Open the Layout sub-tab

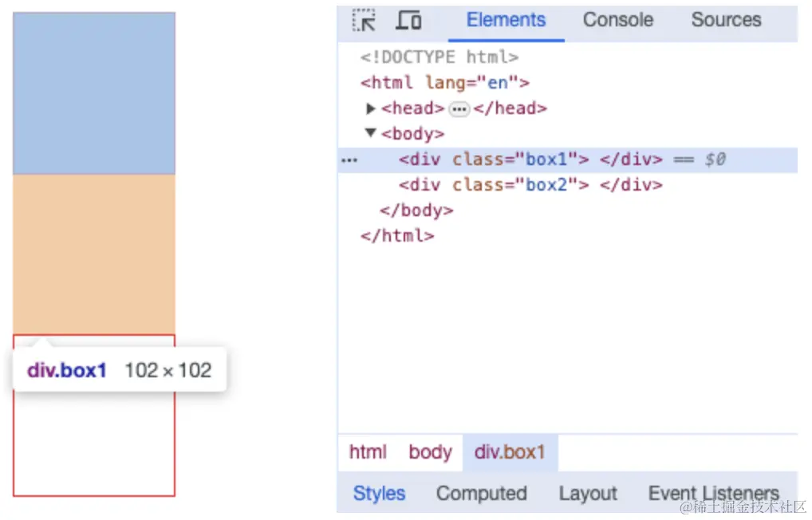[588, 494]
